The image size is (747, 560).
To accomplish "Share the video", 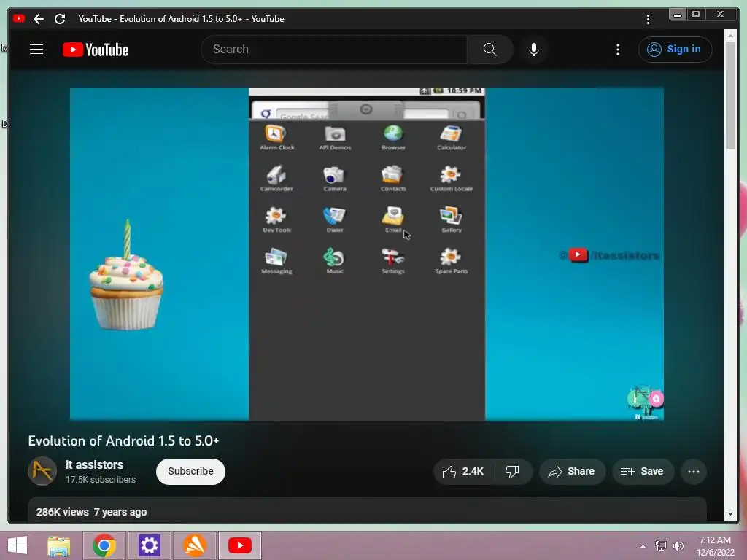I will 572,472.
